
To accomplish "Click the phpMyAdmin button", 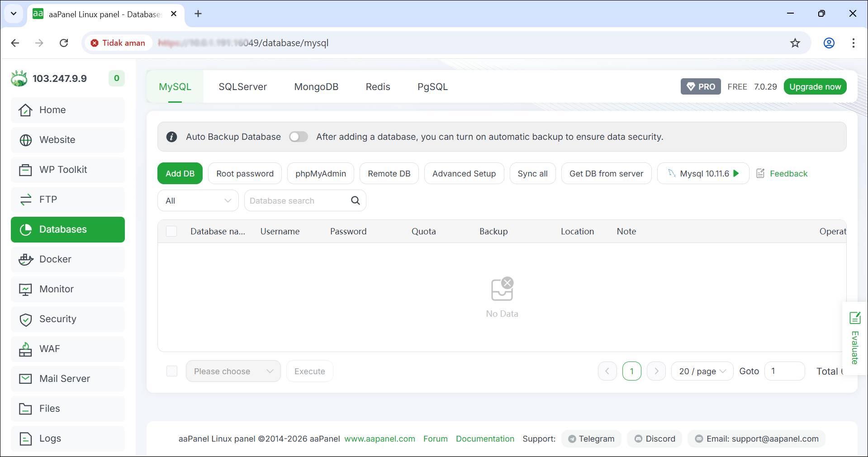I will click(x=321, y=174).
